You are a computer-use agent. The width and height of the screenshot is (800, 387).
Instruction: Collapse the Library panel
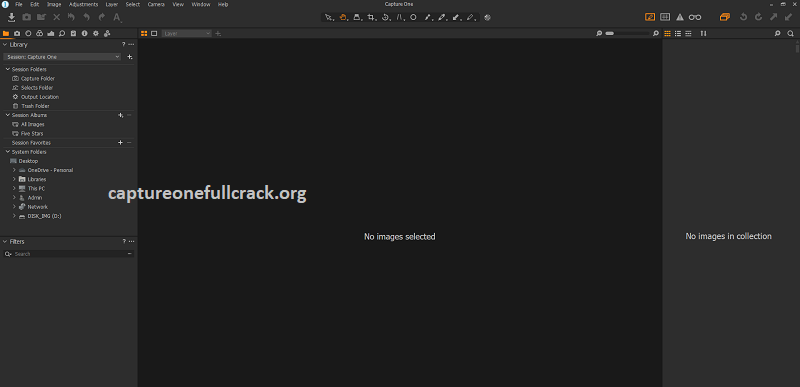click(x=5, y=45)
